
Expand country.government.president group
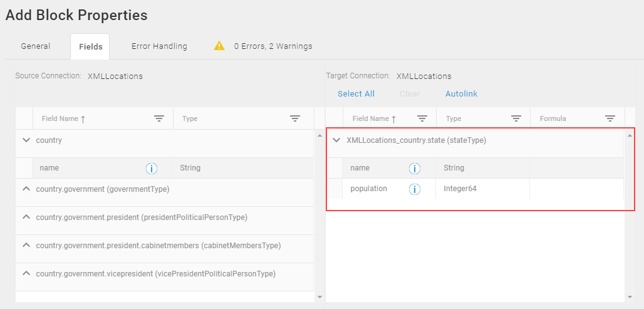(26, 217)
